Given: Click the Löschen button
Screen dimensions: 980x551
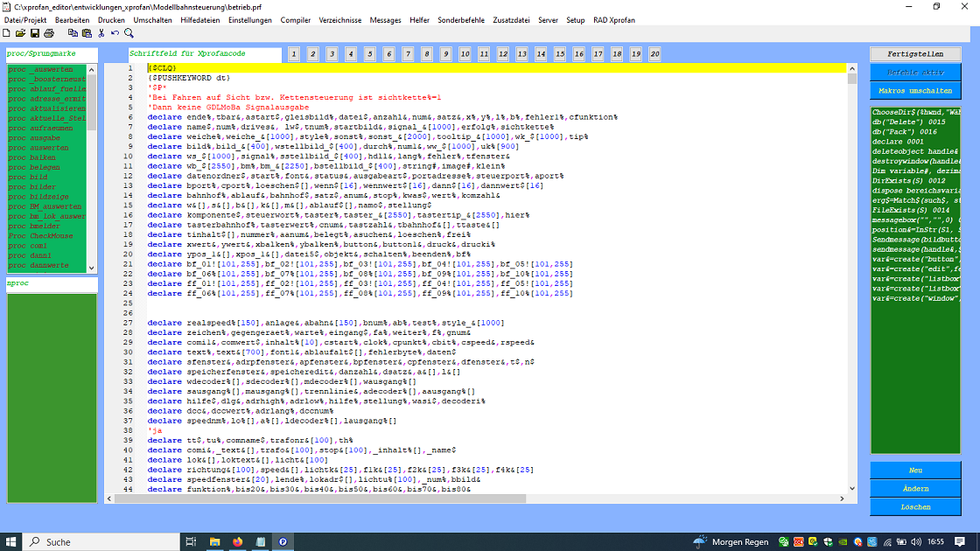Looking at the screenshot, I should tap(915, 507).
